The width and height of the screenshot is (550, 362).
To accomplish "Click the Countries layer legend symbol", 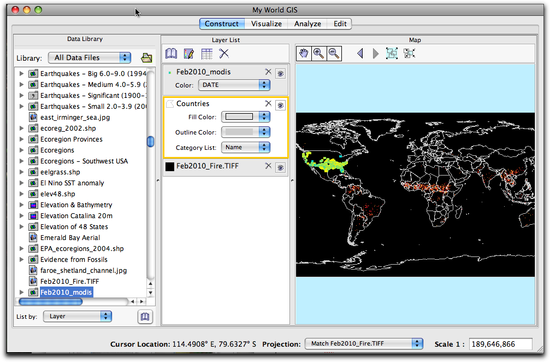I will (170, 104).
